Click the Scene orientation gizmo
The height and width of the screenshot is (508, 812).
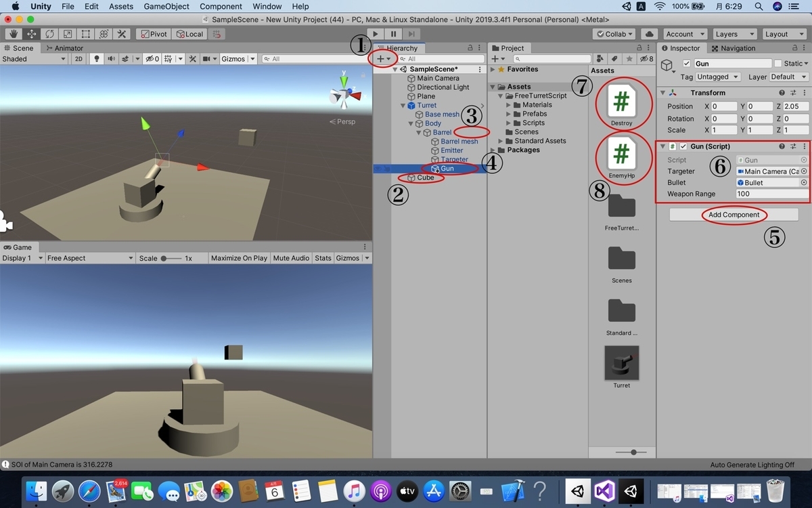345,93
